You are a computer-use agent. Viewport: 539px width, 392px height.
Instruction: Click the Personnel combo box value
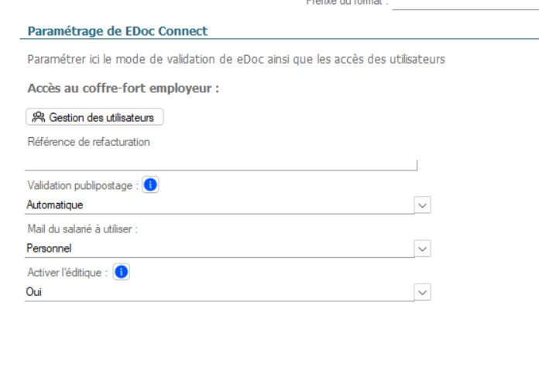pos(217,249)
